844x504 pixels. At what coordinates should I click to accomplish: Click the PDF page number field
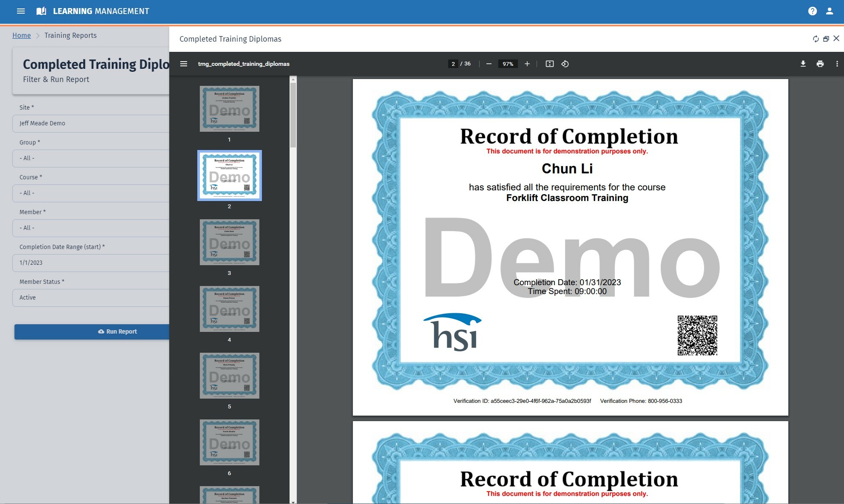pyautogui.click(x=453, y=64)
